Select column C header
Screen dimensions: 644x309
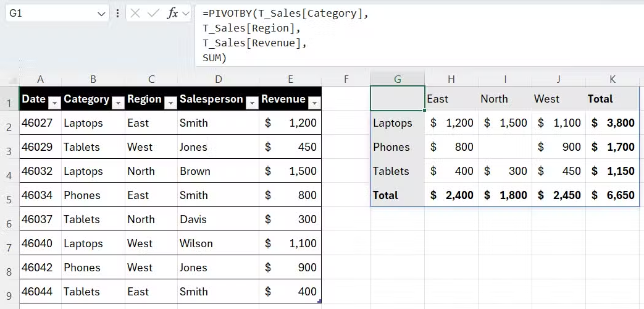pyautogui.click(x=151, y=79)
